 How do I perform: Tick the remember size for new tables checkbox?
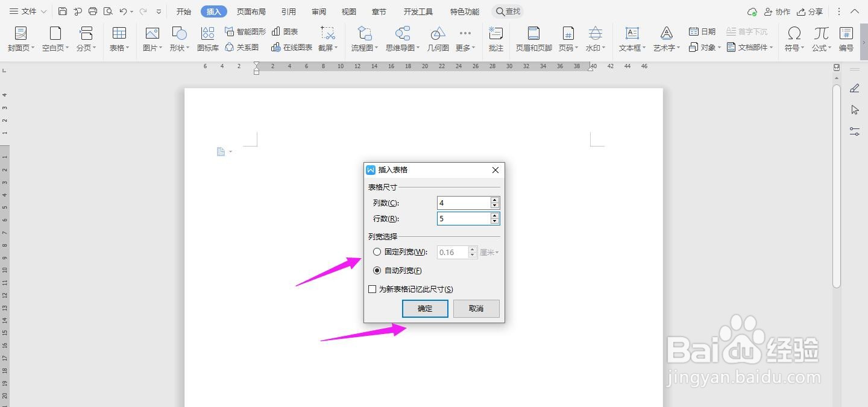point(373,289)
